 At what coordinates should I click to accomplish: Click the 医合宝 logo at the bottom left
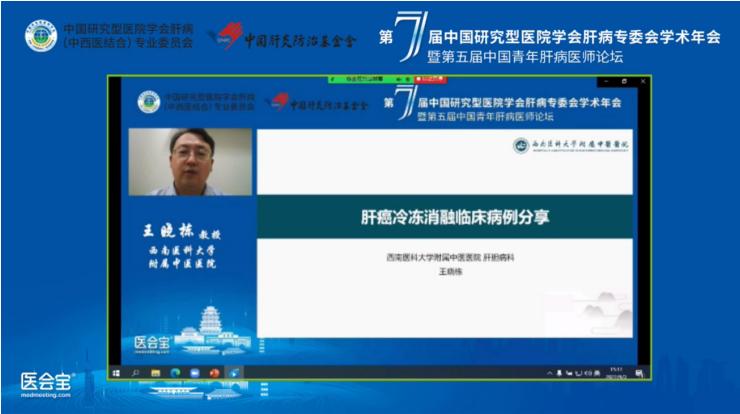point(46,382)
